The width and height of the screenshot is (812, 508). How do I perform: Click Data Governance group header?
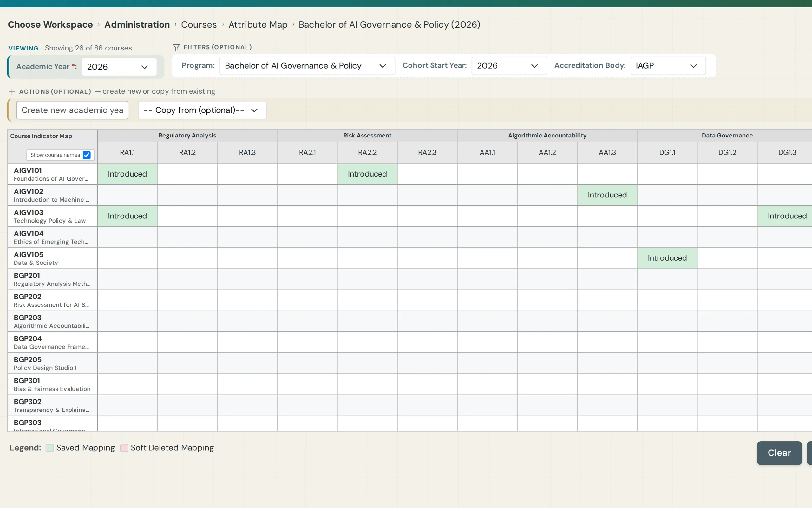(x=725, y=135)
